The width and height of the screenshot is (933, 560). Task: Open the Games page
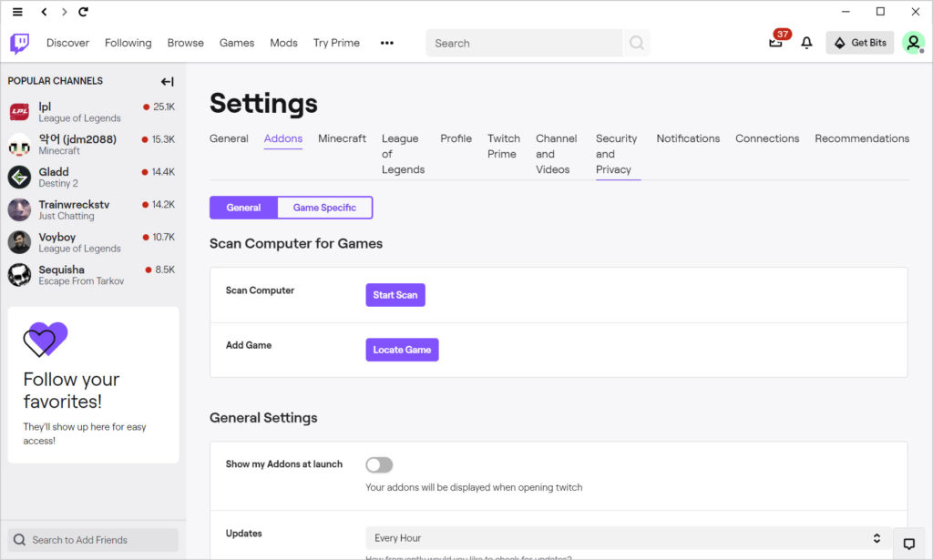pos(237,43)
